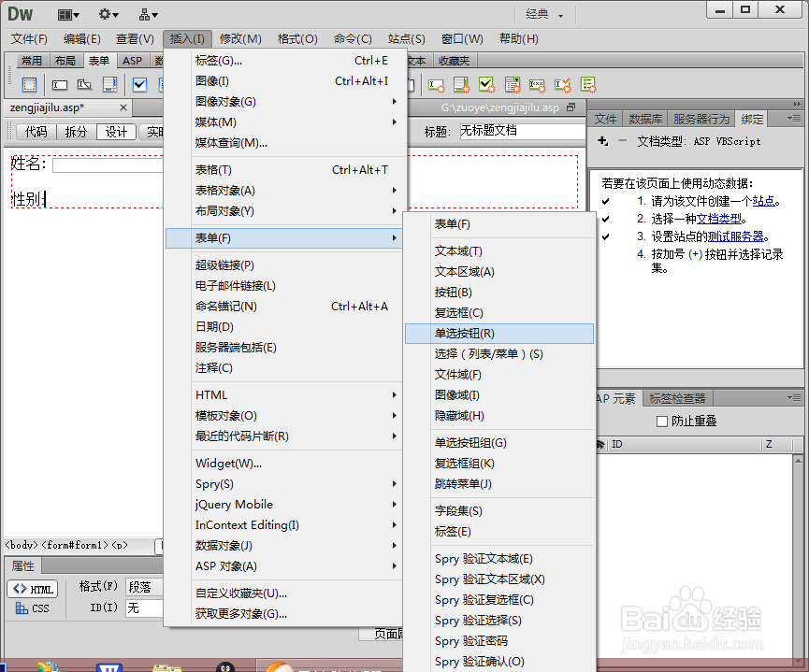Image resolution: width=809 pixels, height=672 pixels.
Task: Open the 格式 paragraph format dropdown
Action: (x=144, y=587)
